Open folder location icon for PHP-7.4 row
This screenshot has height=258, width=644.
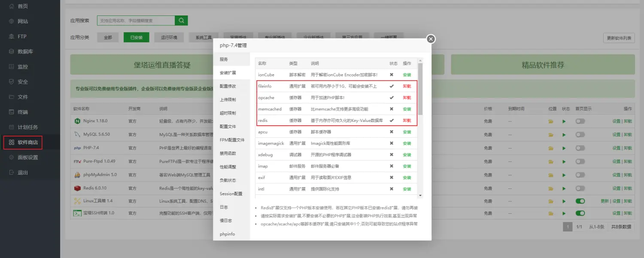coord(551,148)
